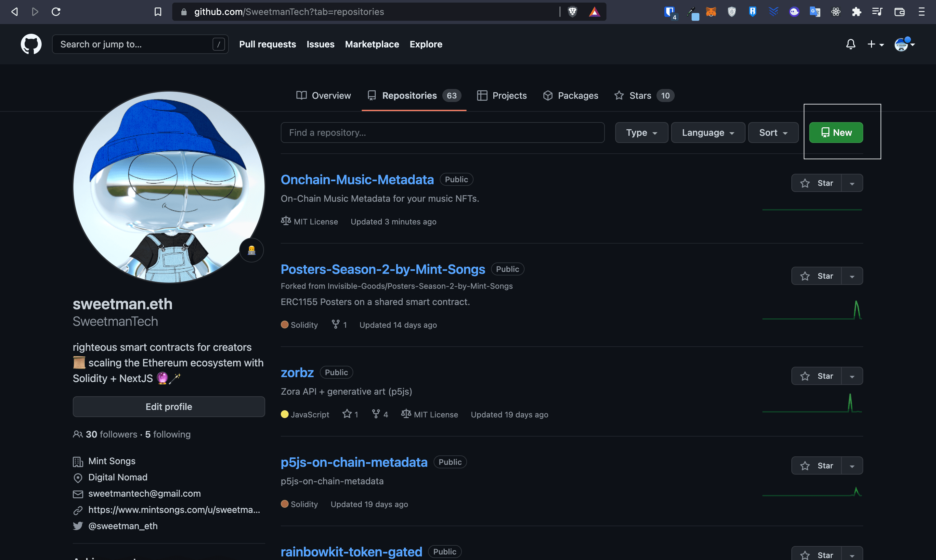Screen dimensions: 936x560
Task: Open the media playlist queue icon
Action: [x=877, y=12]
